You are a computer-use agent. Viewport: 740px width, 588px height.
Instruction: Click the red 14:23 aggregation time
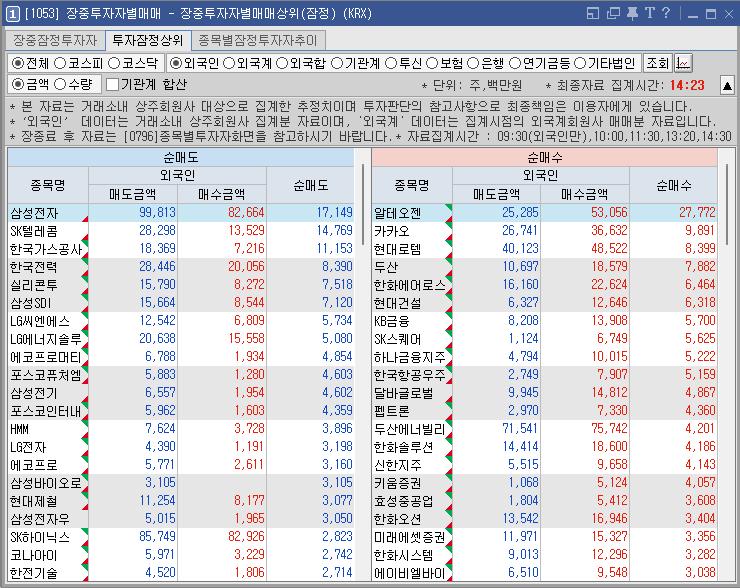pyautogui.click(x=687, y=85)
